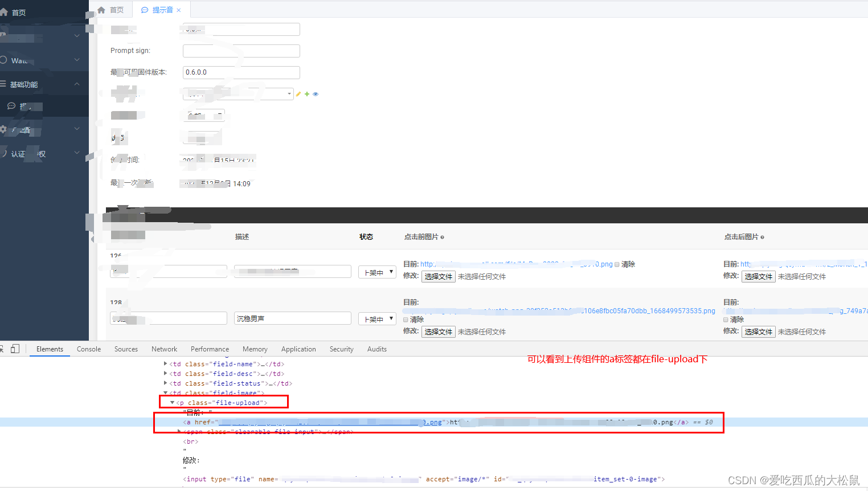This screenshot has height=491, width=868.
Task: Expand the td class="field-desc" node
Action: click(166, 374)
